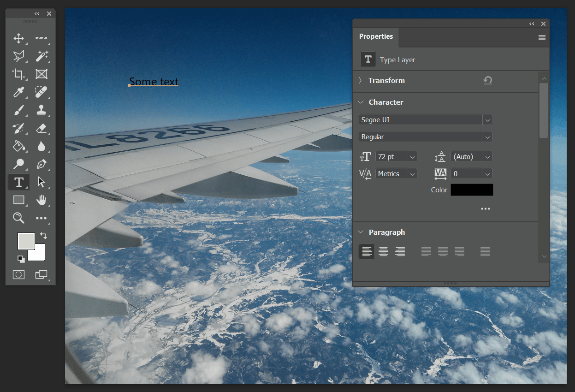Select the Zoom tool

pos(18,218)
